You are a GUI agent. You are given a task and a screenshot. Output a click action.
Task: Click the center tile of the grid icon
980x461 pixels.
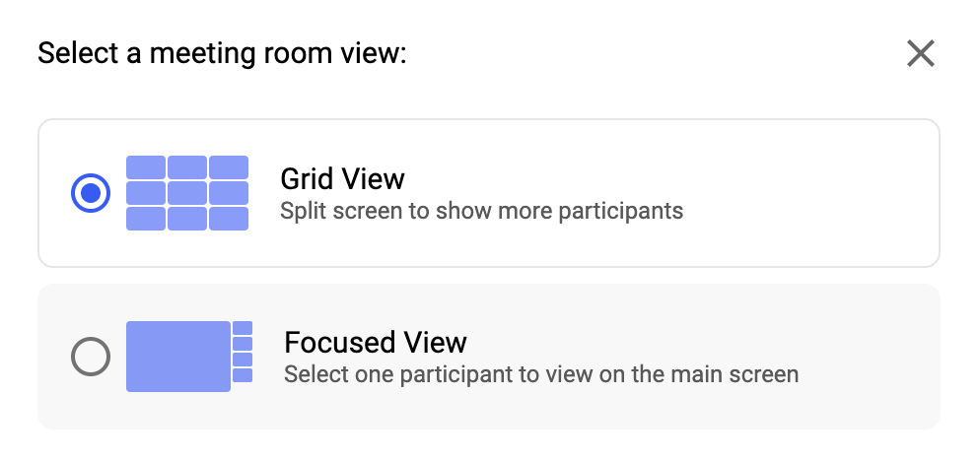pos(187,193)
